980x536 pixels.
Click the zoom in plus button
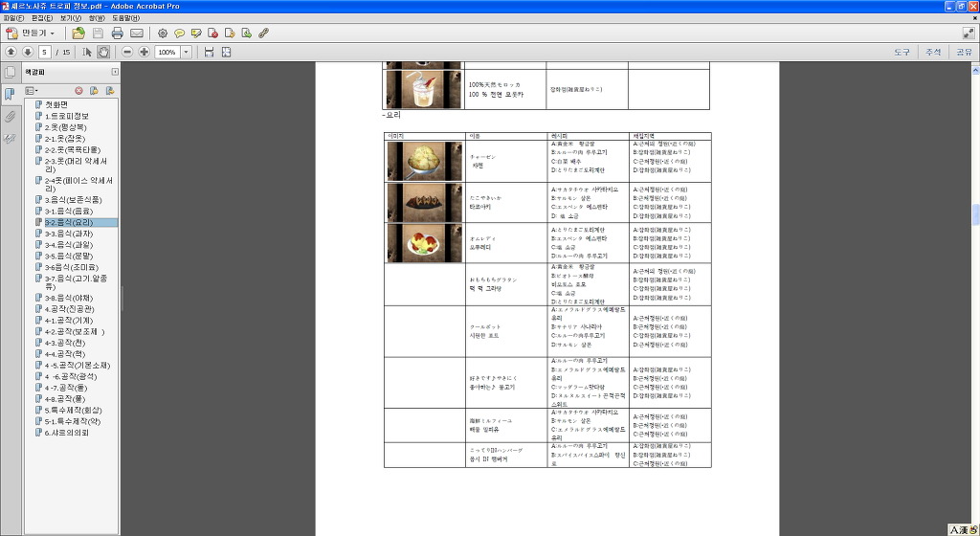(144, 52)
